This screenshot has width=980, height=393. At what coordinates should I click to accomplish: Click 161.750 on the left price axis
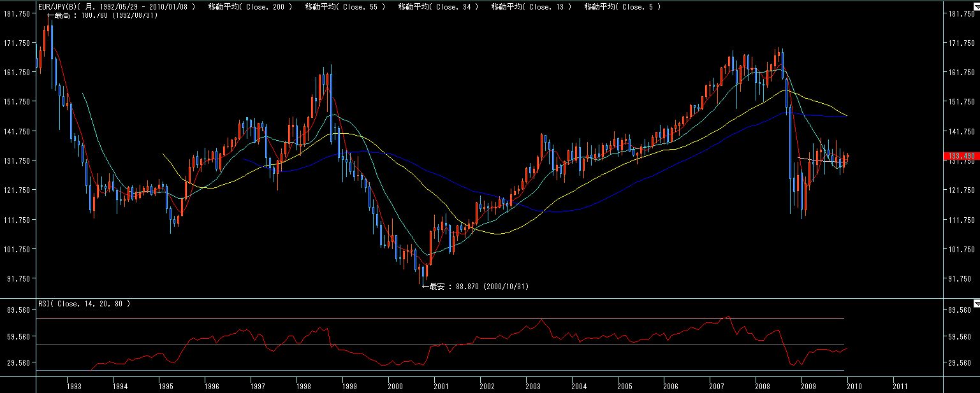(17, 73)
